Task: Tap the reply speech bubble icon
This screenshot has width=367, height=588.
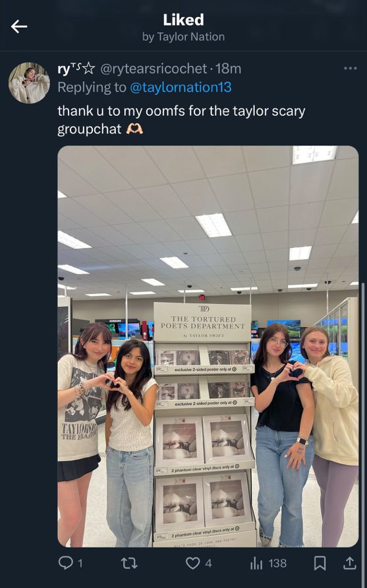Action: [x=66, y=563]
